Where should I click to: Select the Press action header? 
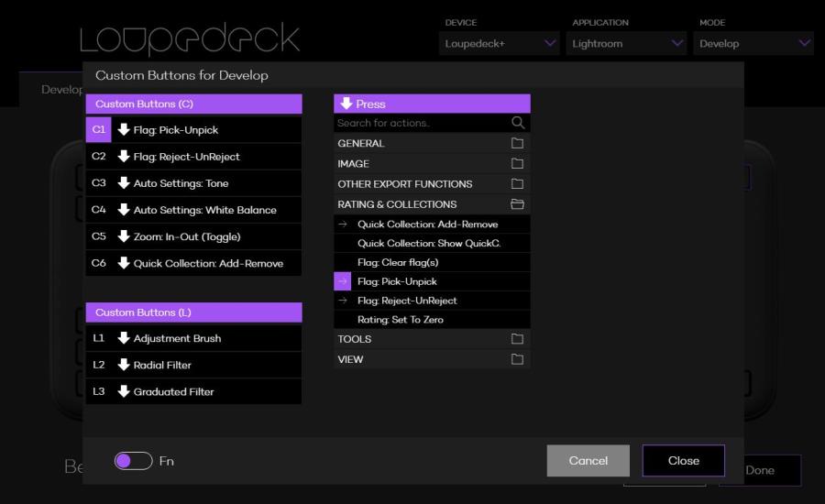432,104
